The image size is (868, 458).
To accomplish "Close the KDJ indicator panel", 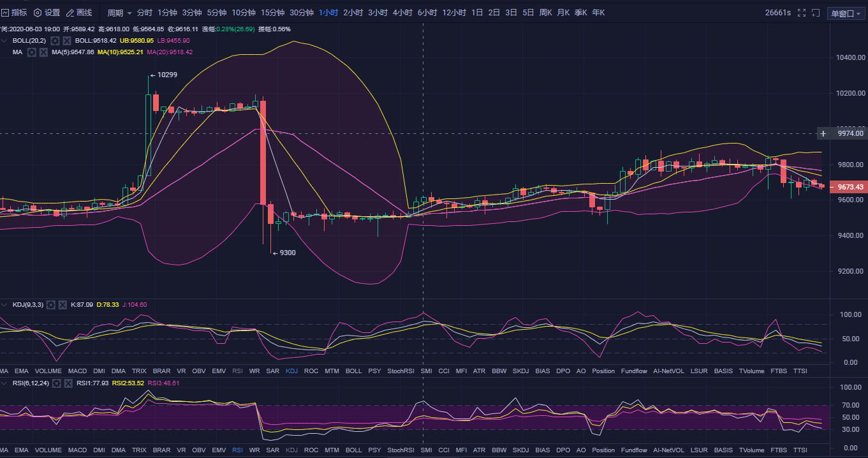I will click(x=63, y=305).
